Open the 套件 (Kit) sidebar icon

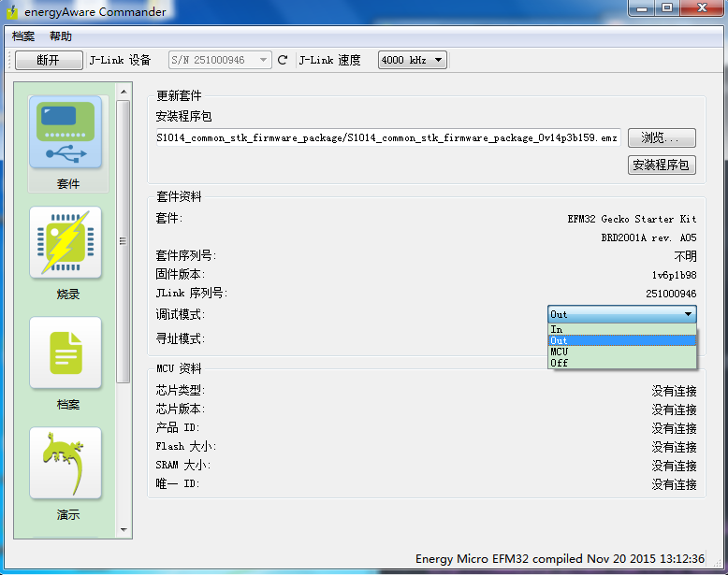coord(66,132)
